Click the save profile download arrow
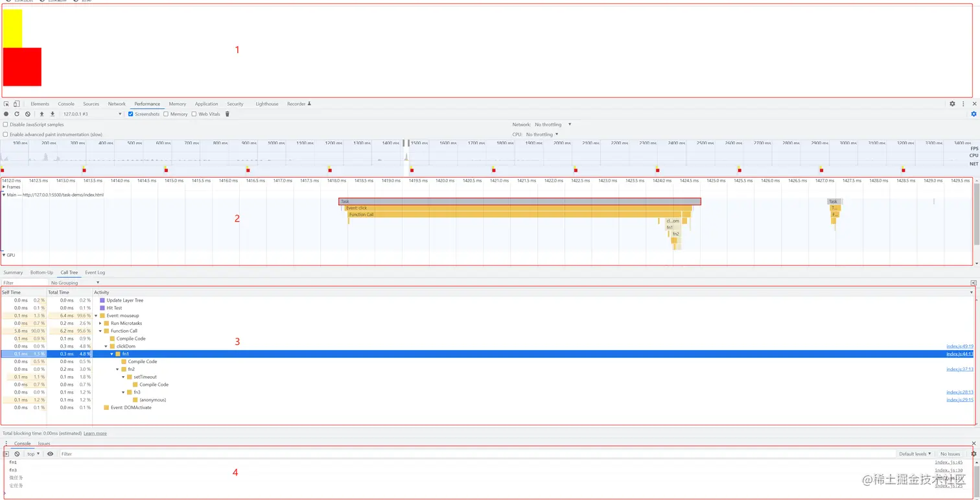 (x=52, y=114)
